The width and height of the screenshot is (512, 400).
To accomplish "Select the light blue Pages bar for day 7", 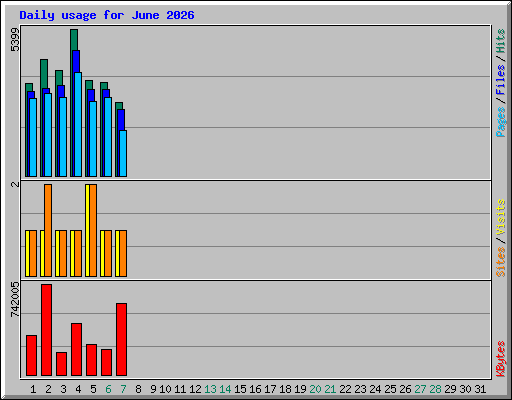I will pyautogui.click(x=123, y=154).
